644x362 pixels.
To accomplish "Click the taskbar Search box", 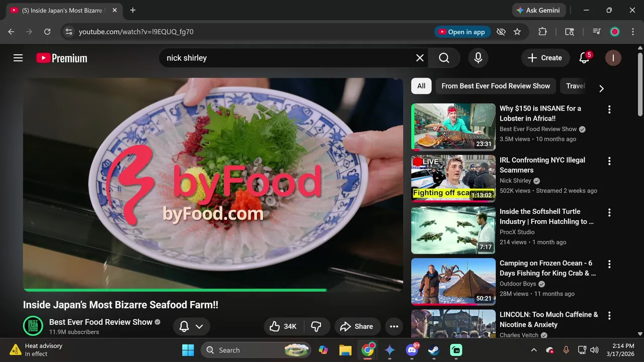I will (x=257, y=350).
